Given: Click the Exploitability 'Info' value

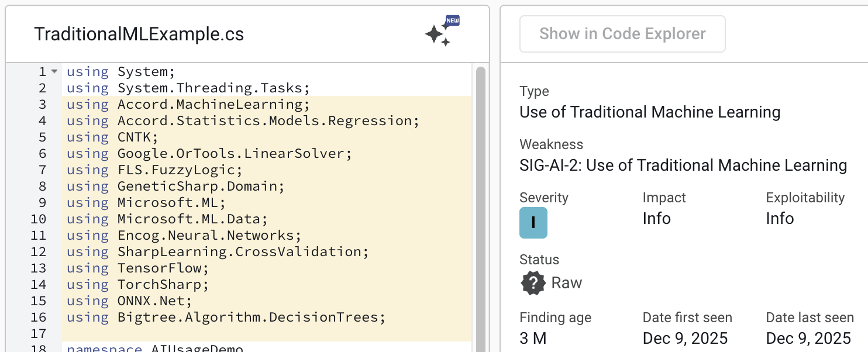Looking at the screenshot, I should click(x=780, y=219).
